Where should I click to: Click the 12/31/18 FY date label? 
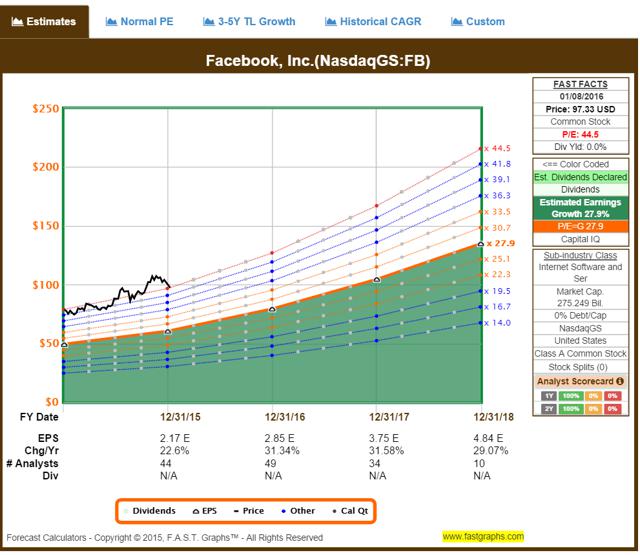pos(493,417)
